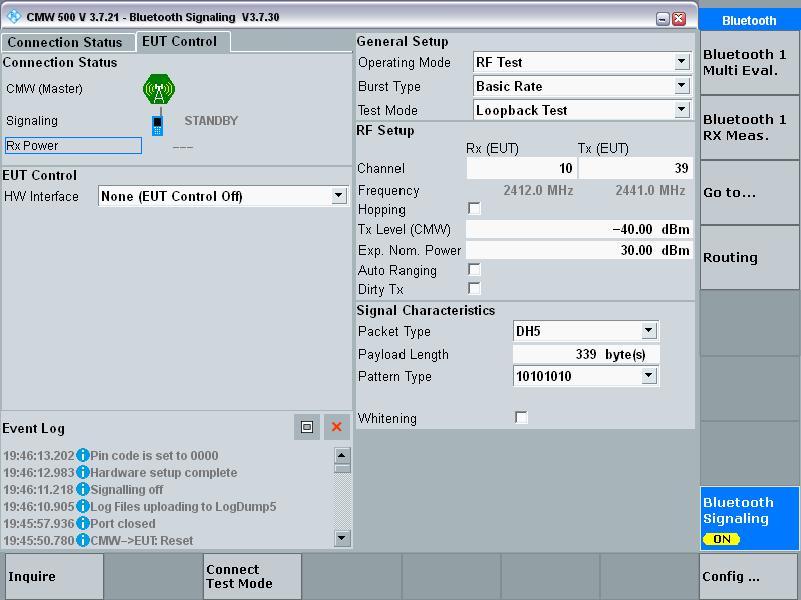Click info icon beside CMW->EUT: Reset entry
801x600 pixels.
click(83, 540)
